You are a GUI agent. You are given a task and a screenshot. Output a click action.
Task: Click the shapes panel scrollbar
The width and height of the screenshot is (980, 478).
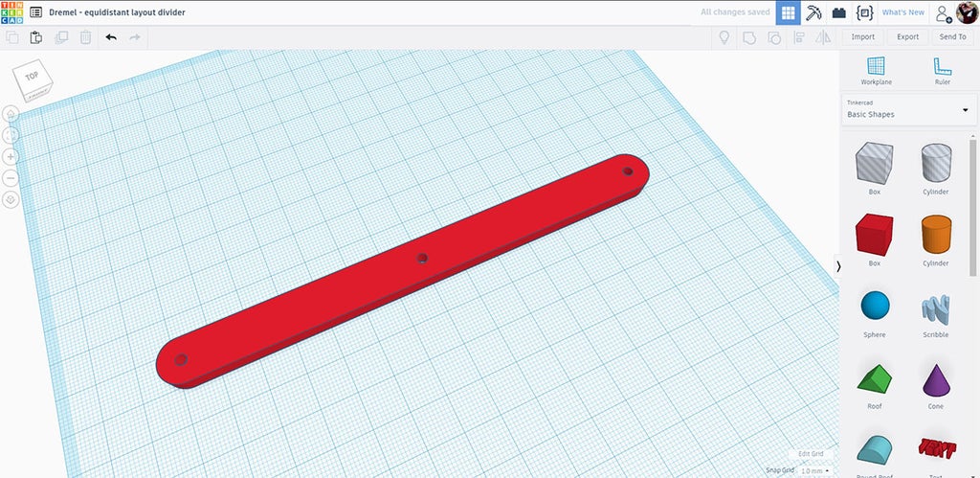[x=973, y=207]
